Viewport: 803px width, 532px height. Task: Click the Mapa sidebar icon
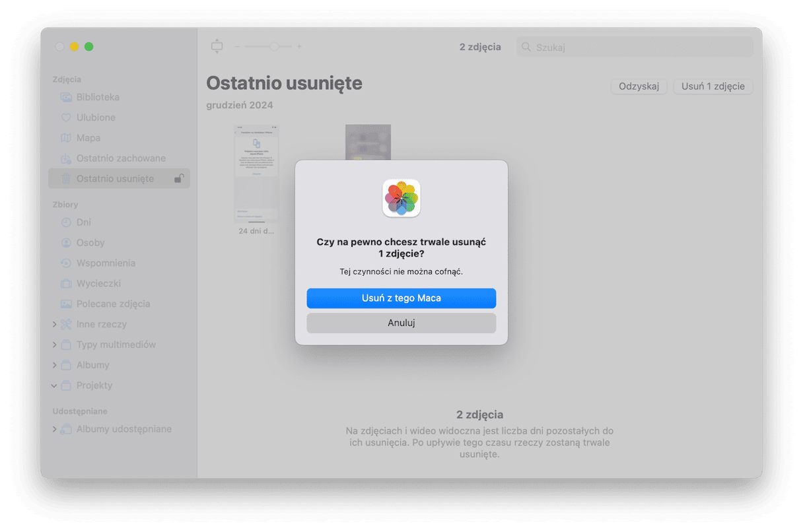pyautogui.click(x=66, y=138)
